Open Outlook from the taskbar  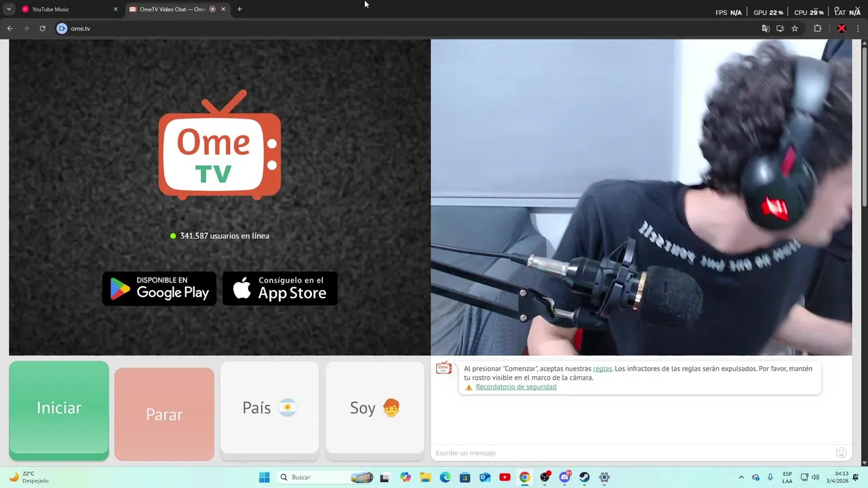pos(485,477)
